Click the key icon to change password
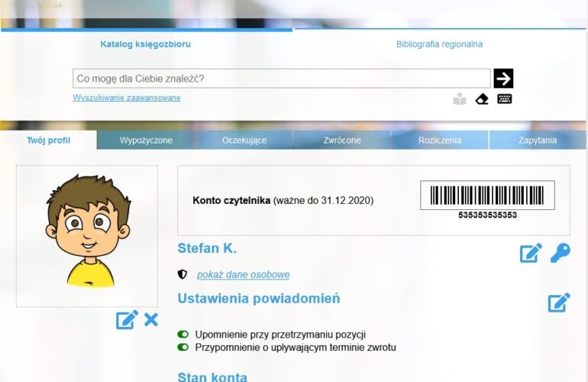 (561, 253)
